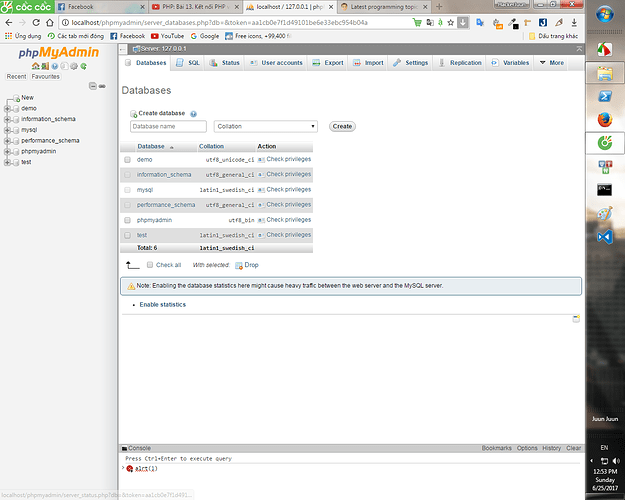
Task: Click Check privileges icon for demo database
Action: coord(261,160)
